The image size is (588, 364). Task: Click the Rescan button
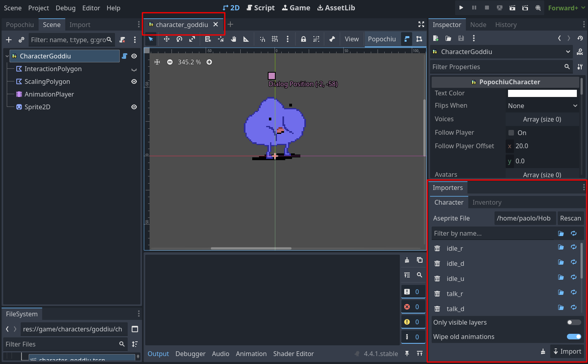570,218
